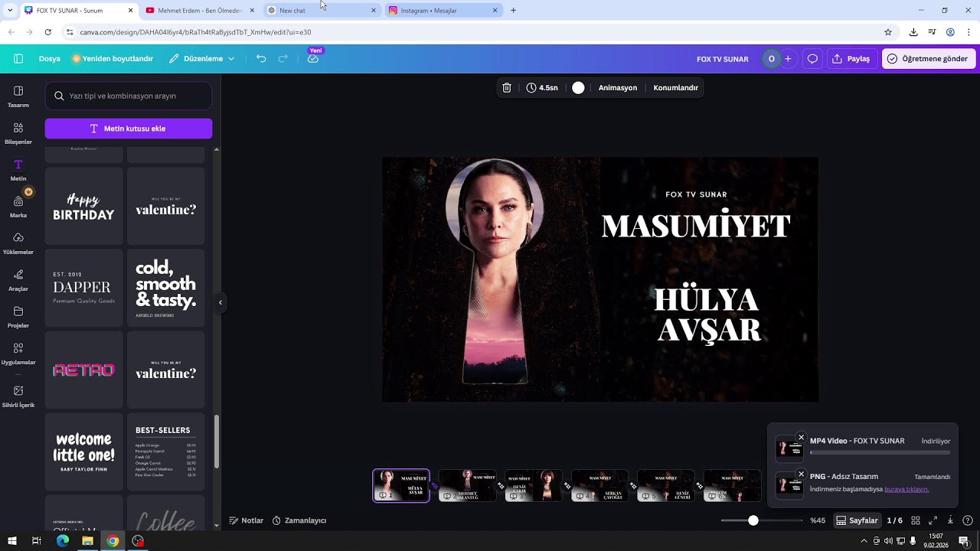This screenshot has width=980, height=551.
Task: Bookmark this page with star icon
Action: click(x=888, y=32)
